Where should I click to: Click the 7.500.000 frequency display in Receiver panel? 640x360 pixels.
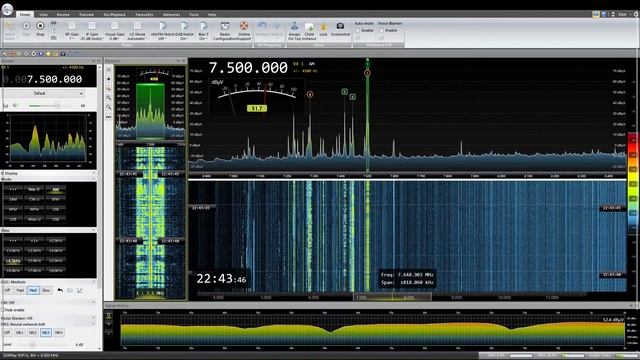pos(54,79)
